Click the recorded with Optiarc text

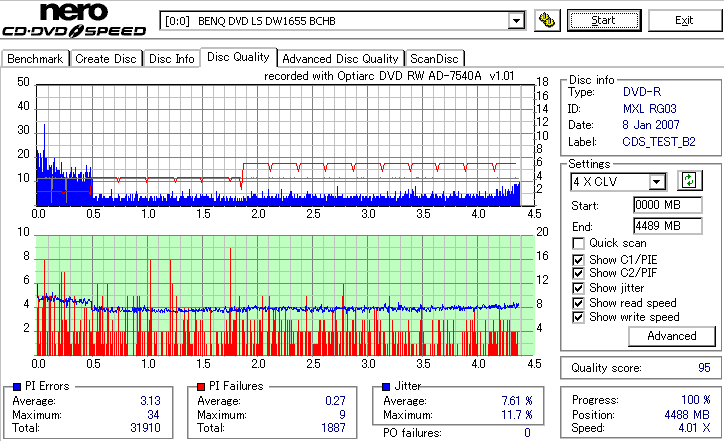(x=389, y=76)
